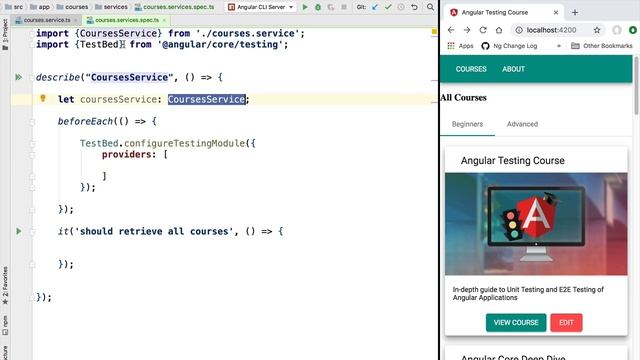
Task: Click the grey extension icon beside the address bar
Action: (617, 30)
